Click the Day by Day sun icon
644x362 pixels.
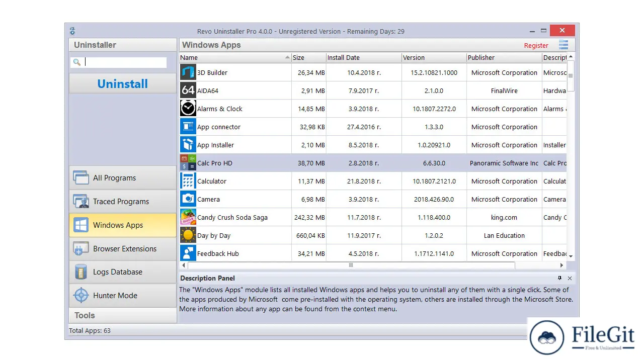point(188,235)
